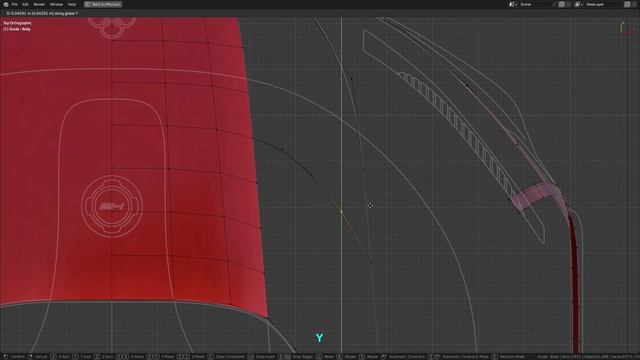Open the Edit menu

25,4
